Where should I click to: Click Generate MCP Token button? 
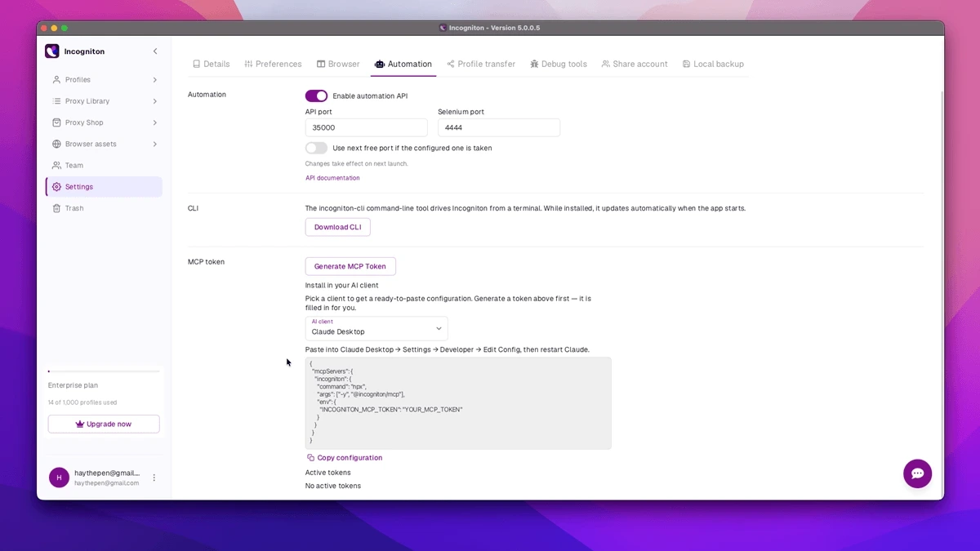coord(350,266)
